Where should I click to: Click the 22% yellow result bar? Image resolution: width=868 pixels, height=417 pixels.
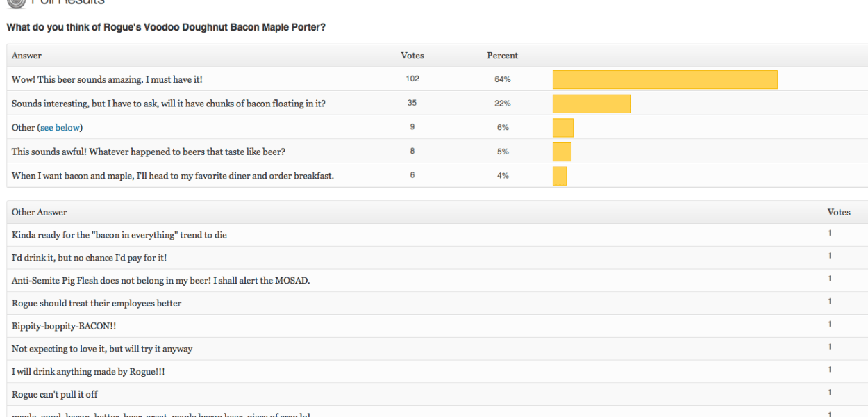click(x=591, y=104)
